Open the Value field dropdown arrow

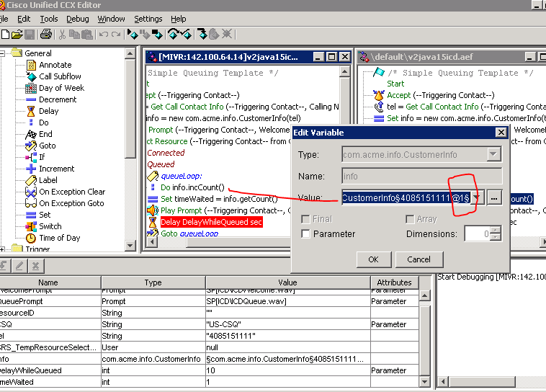coord(478,197)
